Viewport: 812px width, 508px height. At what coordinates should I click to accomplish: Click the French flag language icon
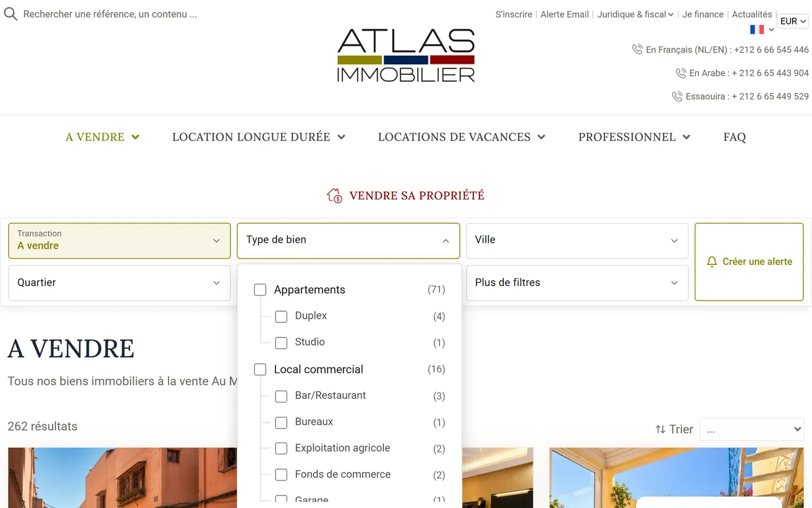pos(757,29)
